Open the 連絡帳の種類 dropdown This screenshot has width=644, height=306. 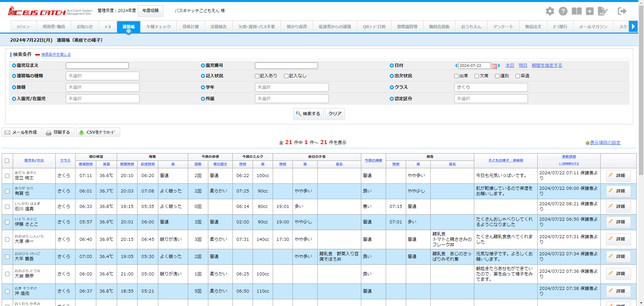[x=102, y=76]
